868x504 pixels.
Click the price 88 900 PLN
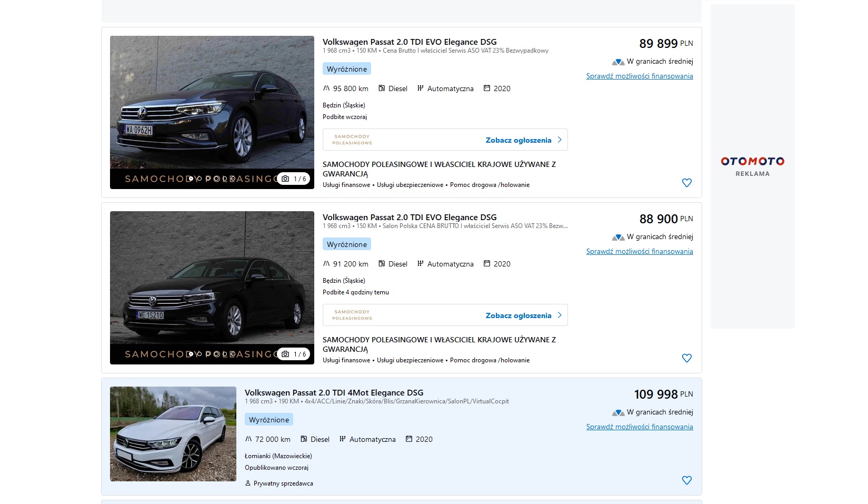tap(666, 219)
